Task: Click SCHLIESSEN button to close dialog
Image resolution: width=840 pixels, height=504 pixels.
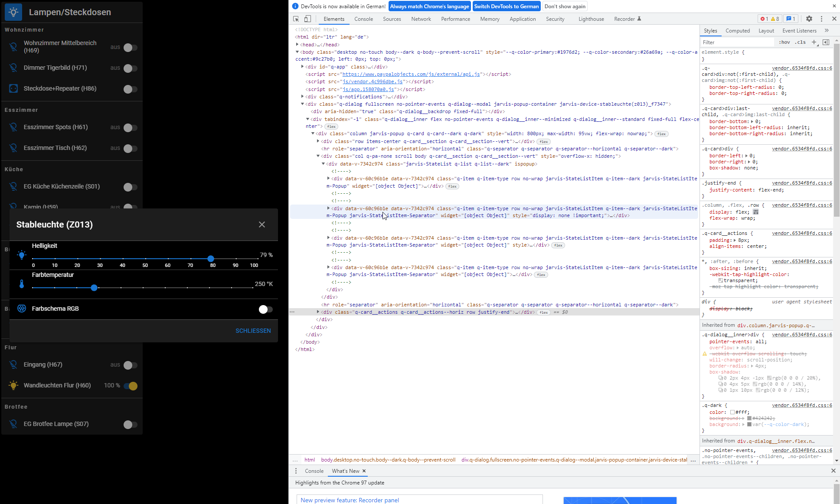Action: tap(253, 330)
